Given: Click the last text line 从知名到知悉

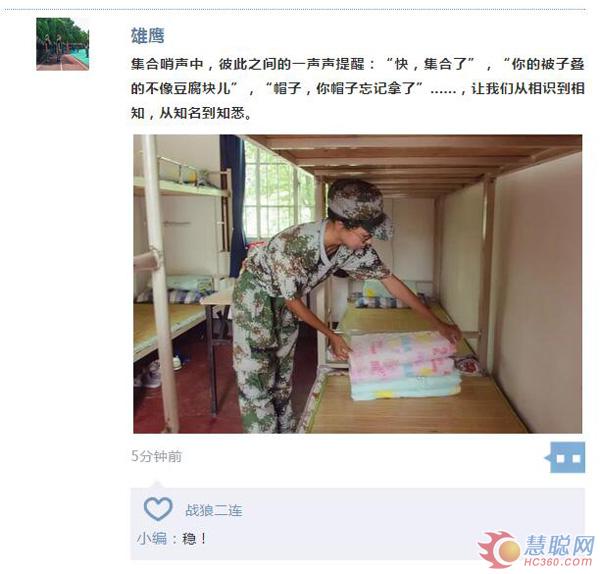Looking at the screenshot, I should (191, 113).
